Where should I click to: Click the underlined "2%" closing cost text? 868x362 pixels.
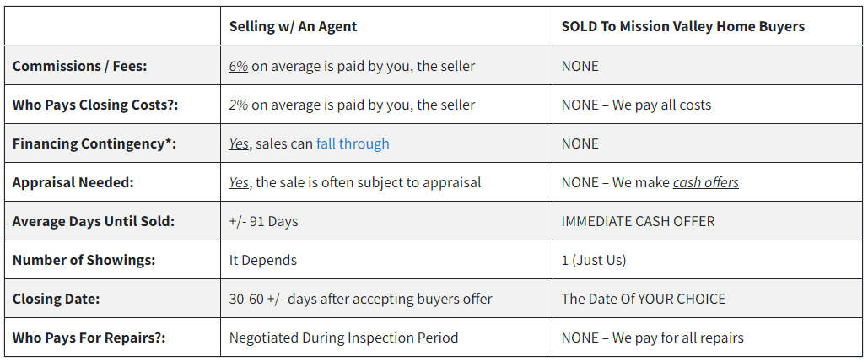click(239, 105)
